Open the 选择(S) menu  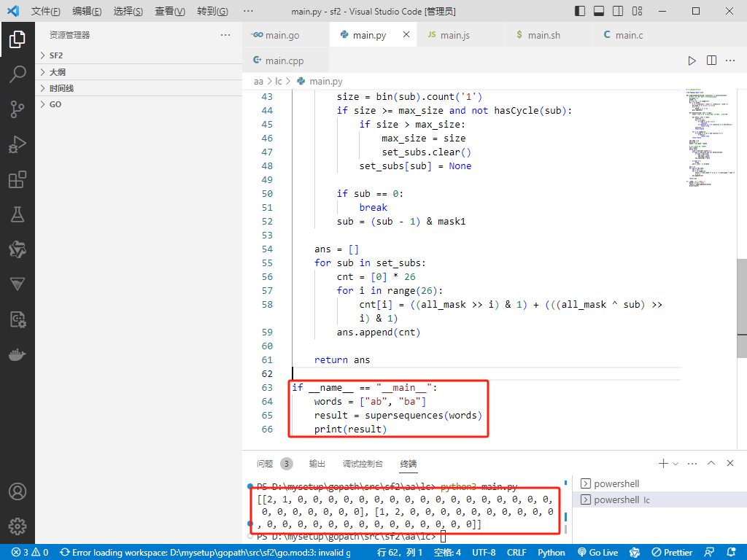point(128,11)
